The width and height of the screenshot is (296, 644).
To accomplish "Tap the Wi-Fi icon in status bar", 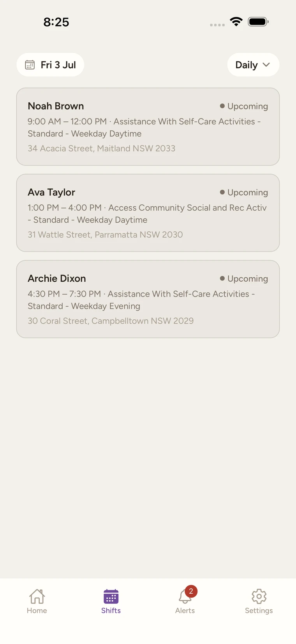I will (x=236, y=22).
